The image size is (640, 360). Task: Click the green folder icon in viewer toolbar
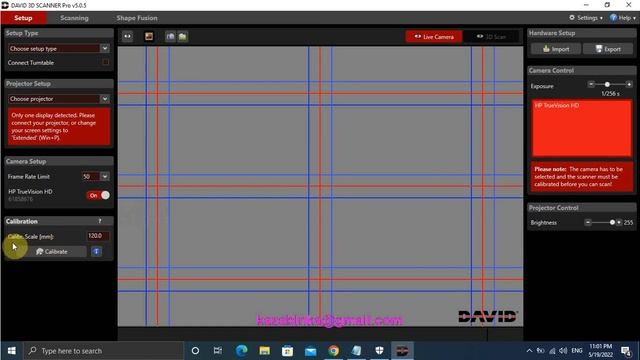(182, 37)
